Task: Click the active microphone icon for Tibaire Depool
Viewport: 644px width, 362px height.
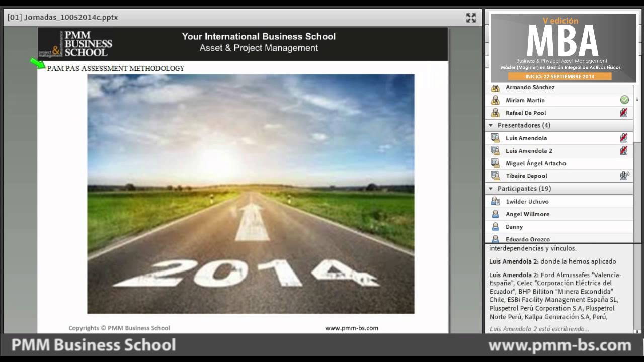Action: coord(624,176)
